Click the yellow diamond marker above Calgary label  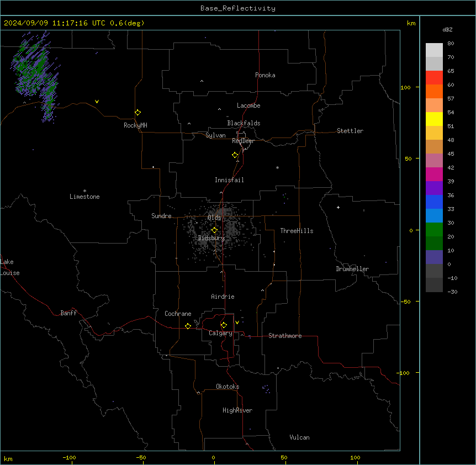(224, 325)
